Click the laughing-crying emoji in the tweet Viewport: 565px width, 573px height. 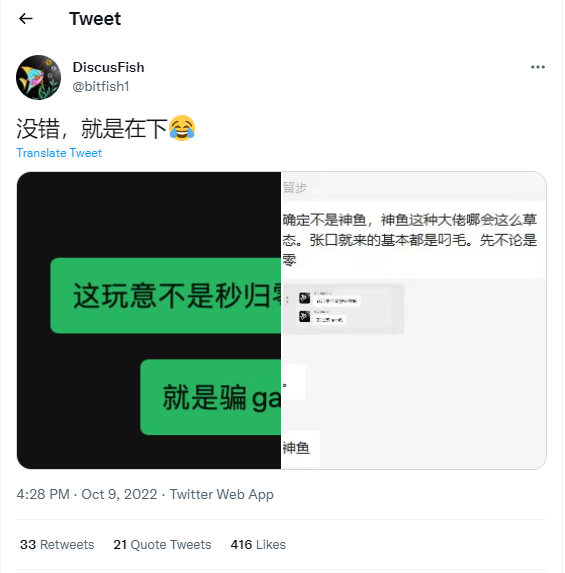coord(182,128)
